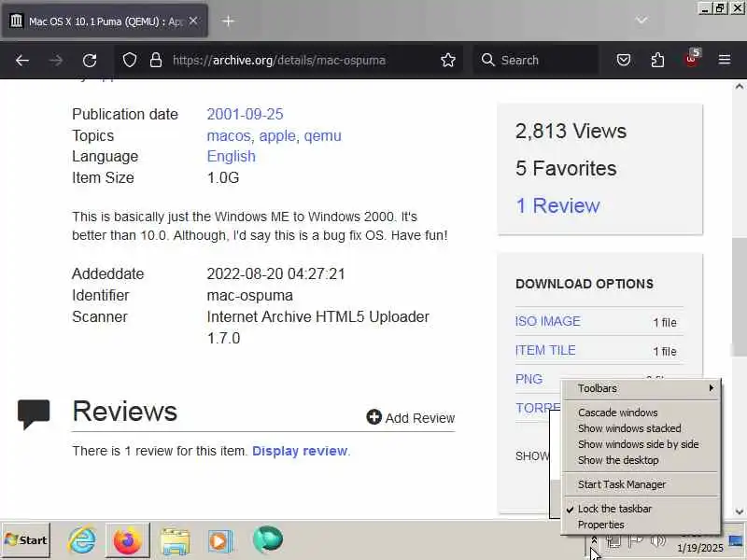Bookmark this page with the star

(448, 61)
